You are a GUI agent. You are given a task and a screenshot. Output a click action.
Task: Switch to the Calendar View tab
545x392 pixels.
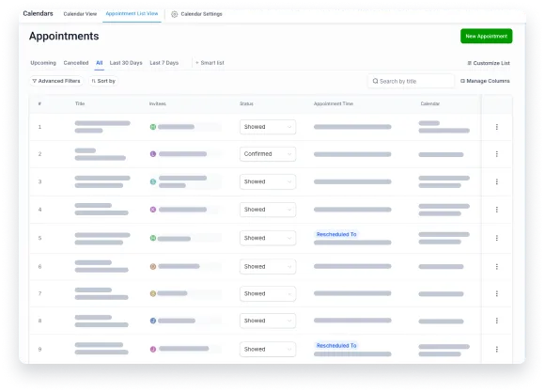tap(80, 14)
